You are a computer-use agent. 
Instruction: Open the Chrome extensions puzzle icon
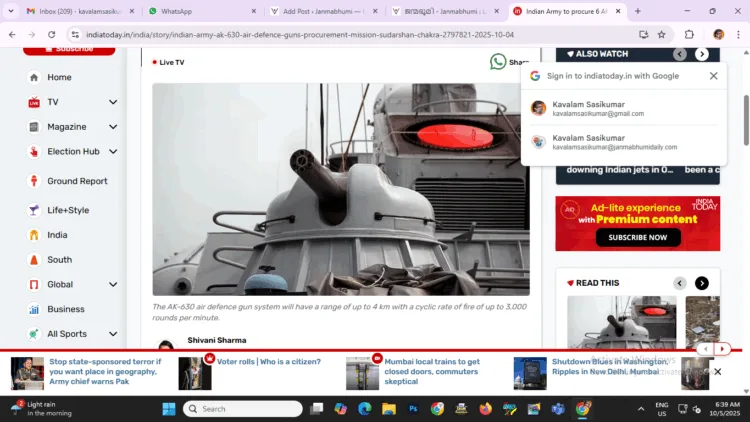coord(689,34)
